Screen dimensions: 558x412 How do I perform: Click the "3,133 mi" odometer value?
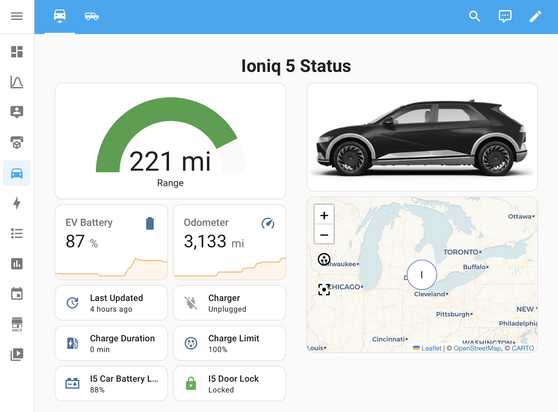pyautogui.click(x=214, y=241)
